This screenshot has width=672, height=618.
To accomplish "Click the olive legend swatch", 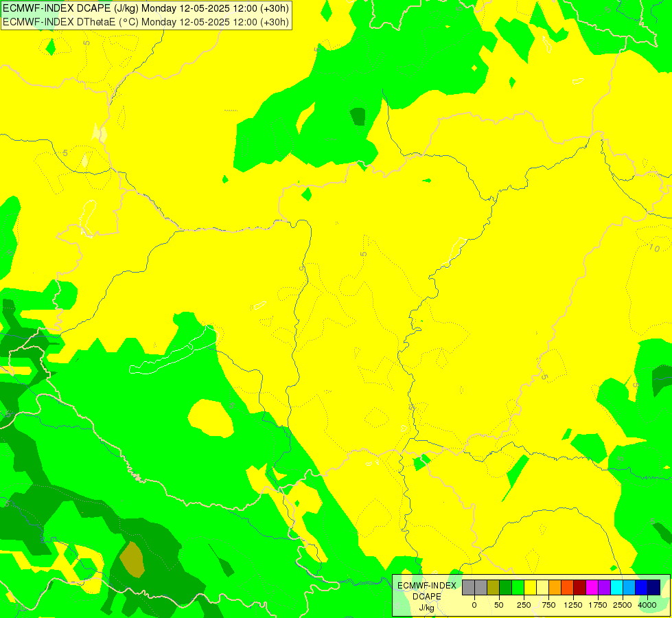I will pos(494,588).
